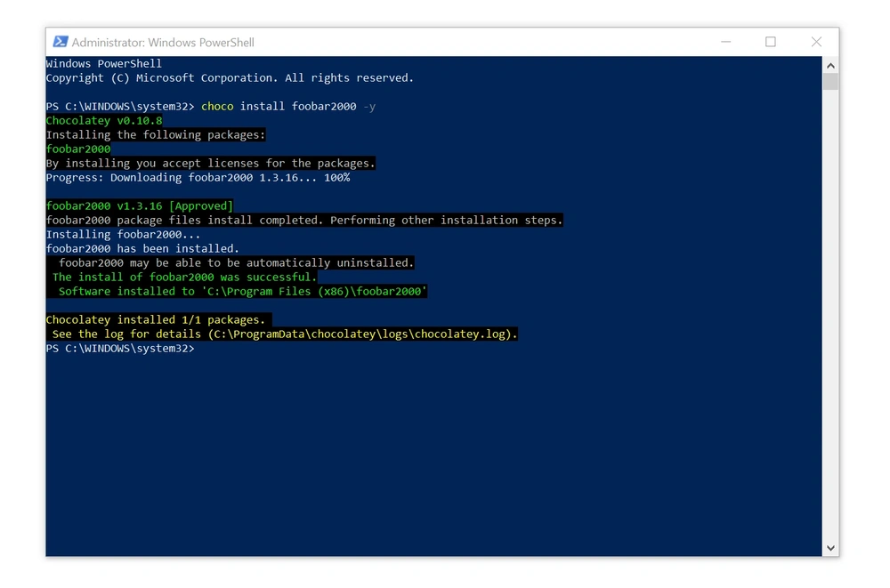
Task: Close the Administrator PowerShell window
Action: tap(816, 42)
